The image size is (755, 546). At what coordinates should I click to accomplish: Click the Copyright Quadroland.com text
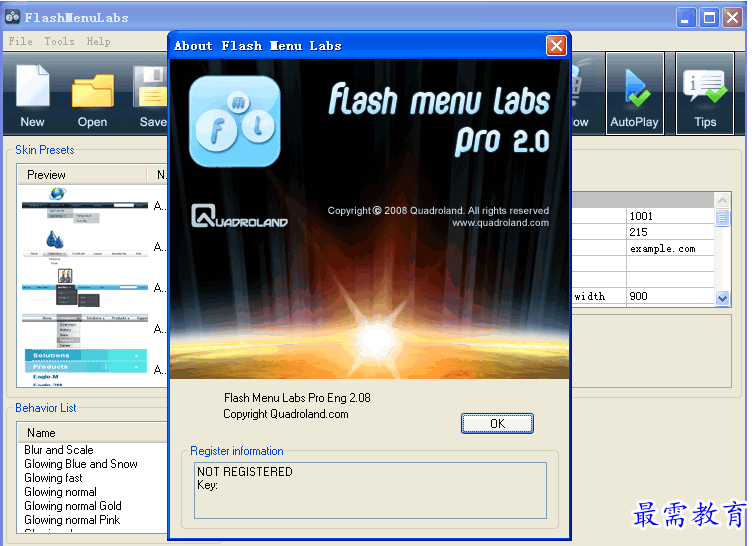tap(286, 414)
